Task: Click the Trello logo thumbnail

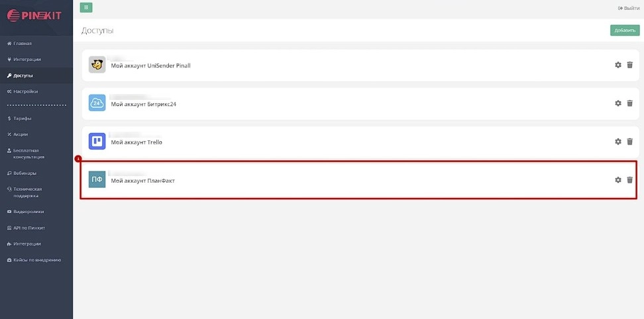Action: pyautogui.click(x=97, y=142)
